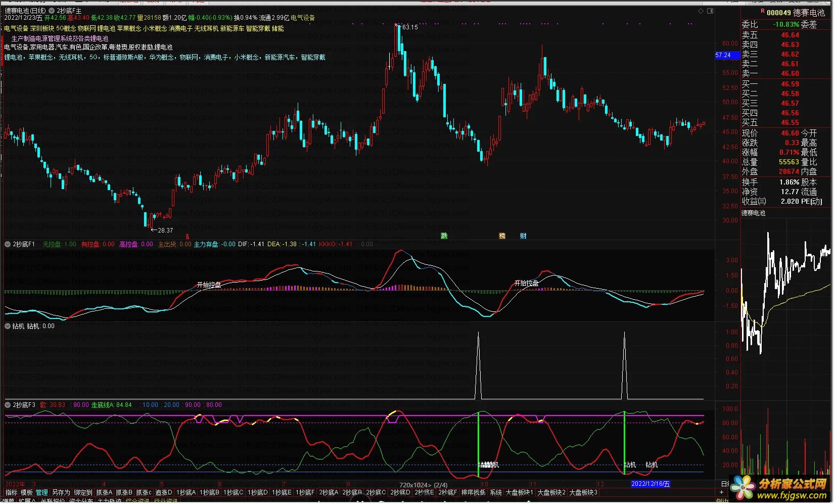The image size is (835, 504).
Task: Expand the 2抄底F3 sub-chart indicator menu
Action: click(8, 405)
